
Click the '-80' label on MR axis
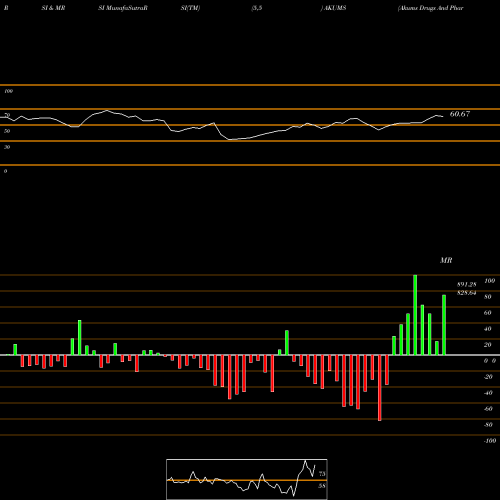pos(488,425)
